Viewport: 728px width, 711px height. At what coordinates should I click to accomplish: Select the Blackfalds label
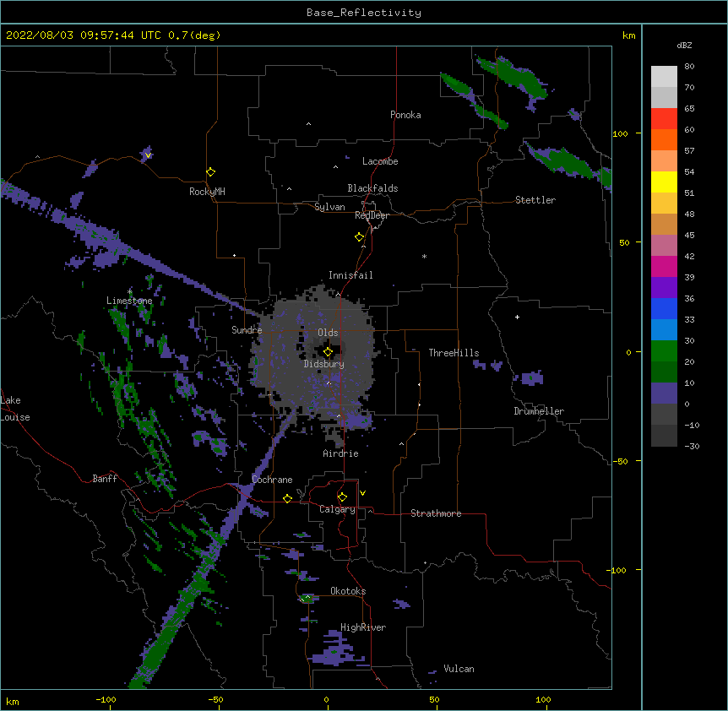point(372,188)
